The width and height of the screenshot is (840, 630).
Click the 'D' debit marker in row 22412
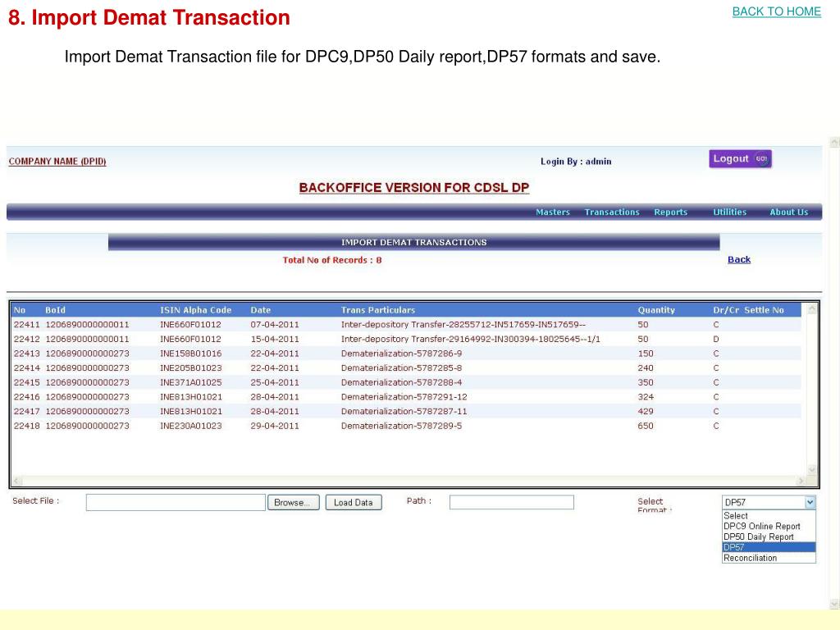[x=715, y=339]
